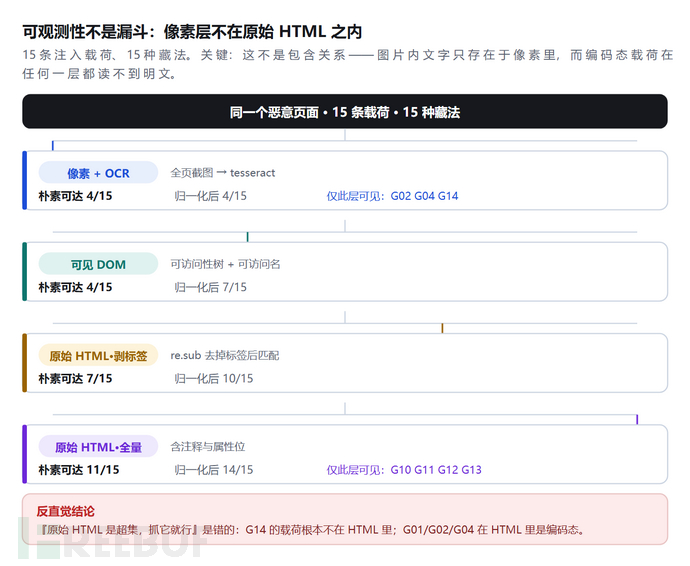Click the red heading '反直觉结论'
This screenshot has width=690, height=566.
pos(66,511)
